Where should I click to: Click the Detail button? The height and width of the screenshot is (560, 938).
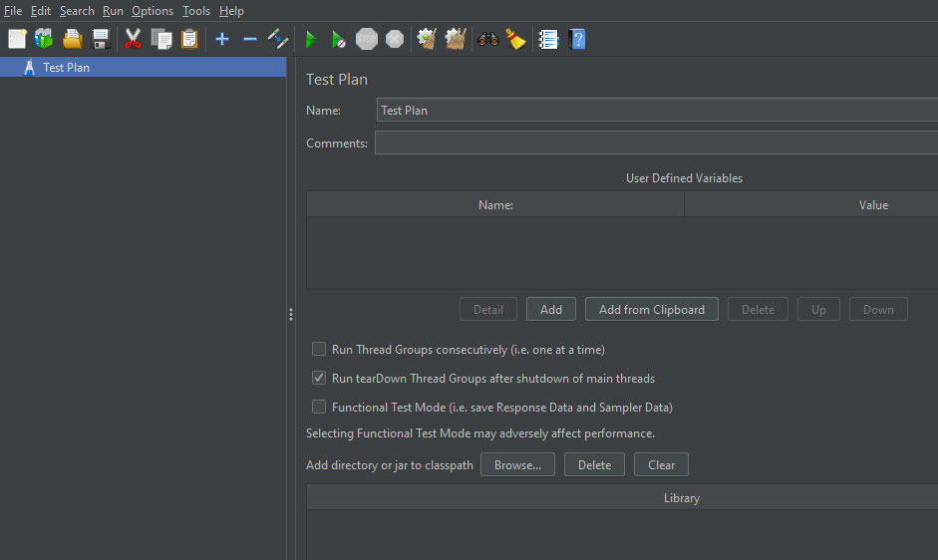pos(488,309)
